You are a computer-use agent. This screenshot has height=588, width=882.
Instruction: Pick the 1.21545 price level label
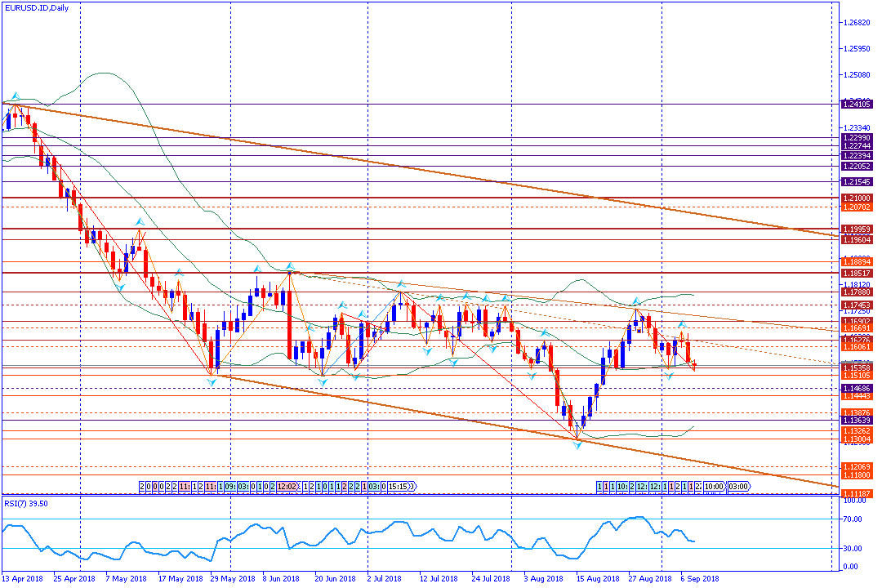tap(857, 182)
